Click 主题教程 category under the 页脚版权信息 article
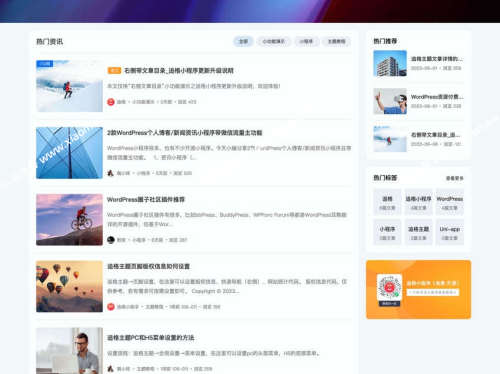The width and height of the screenshot is (500, 374). (x=154, y=307)
